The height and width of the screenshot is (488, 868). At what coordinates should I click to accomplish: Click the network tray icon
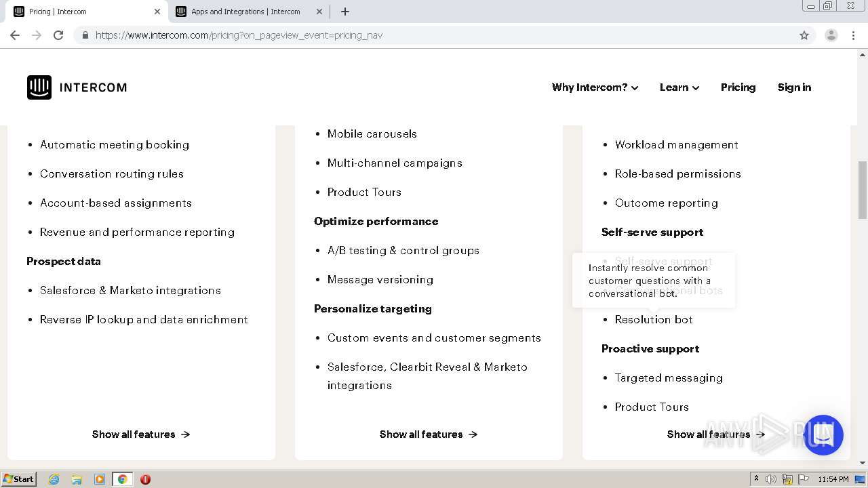coord(787,479)
